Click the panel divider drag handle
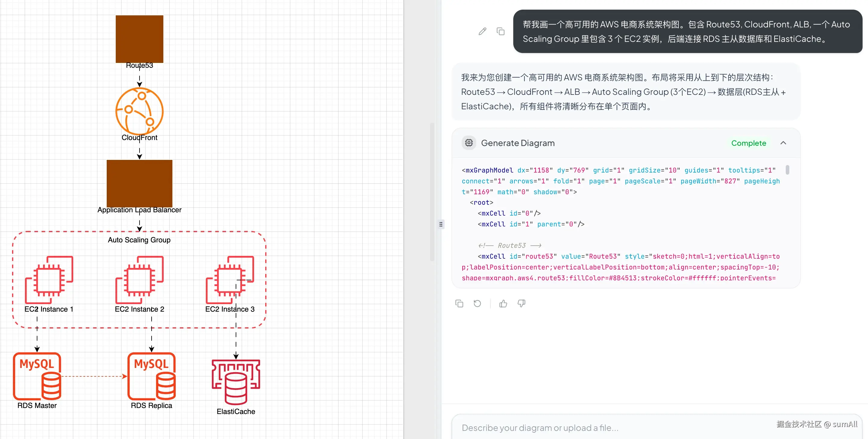 441,224
